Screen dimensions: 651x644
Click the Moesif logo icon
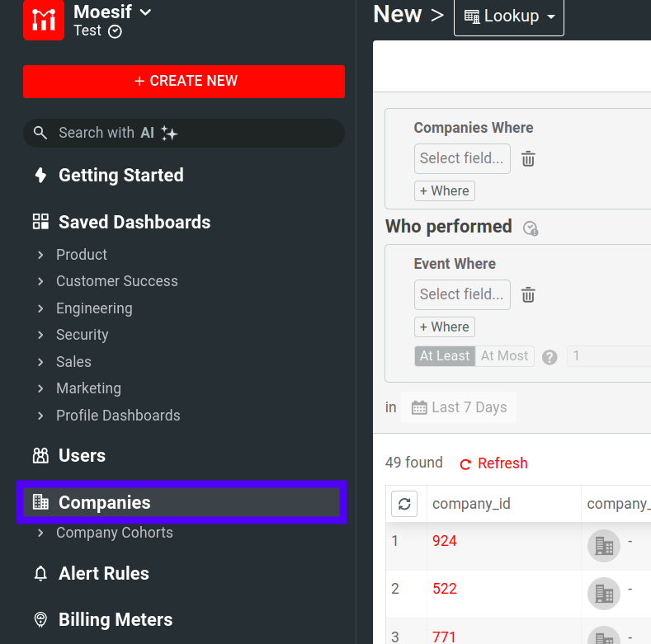(x=44, y=21)
